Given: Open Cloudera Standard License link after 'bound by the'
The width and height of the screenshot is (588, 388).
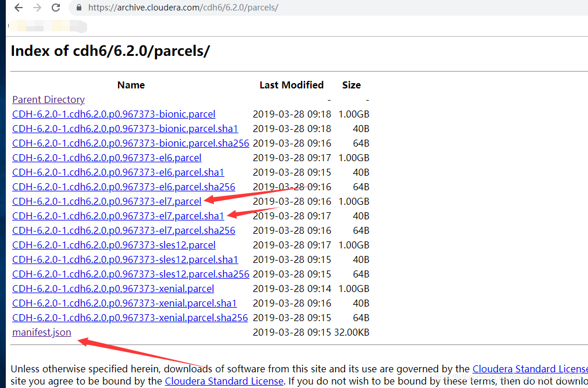Looking at the screenshot, I should pyautogui.click(x=224, y=381).
